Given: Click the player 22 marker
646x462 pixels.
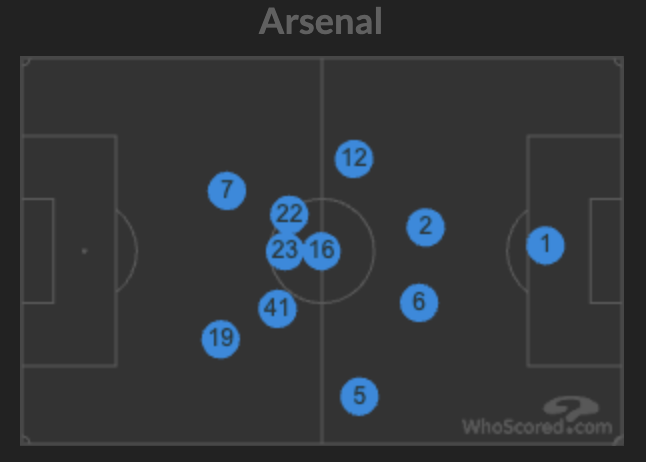Looking at the screenshot, I should pos(289,213).
